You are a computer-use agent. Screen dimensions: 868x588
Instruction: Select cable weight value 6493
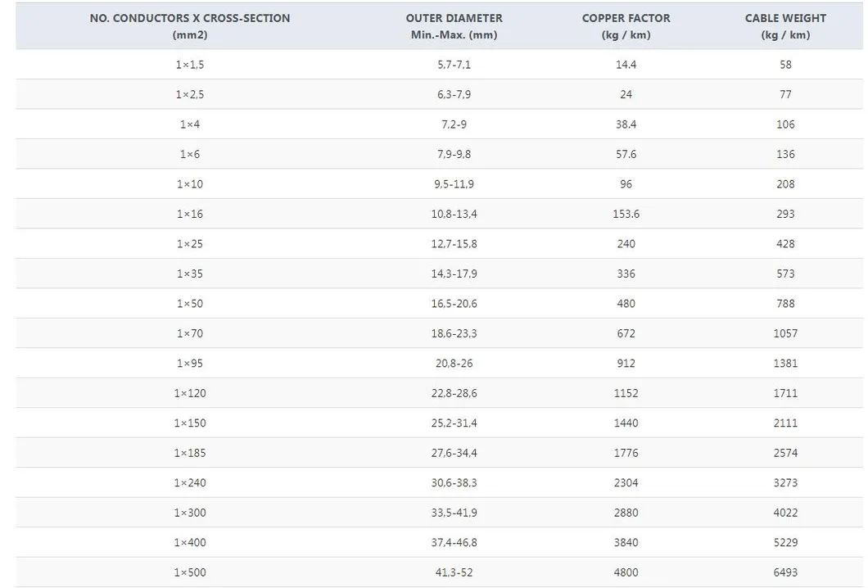click(x=785, y=573)
